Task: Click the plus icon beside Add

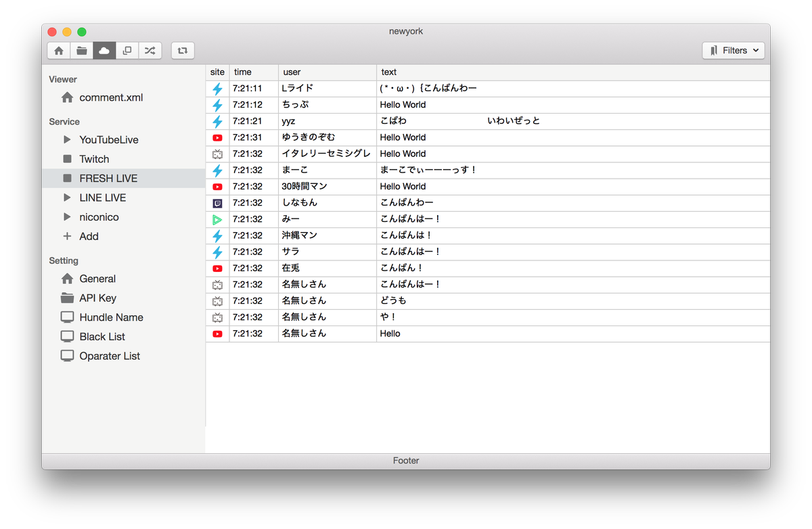Action: coord(67,236)
